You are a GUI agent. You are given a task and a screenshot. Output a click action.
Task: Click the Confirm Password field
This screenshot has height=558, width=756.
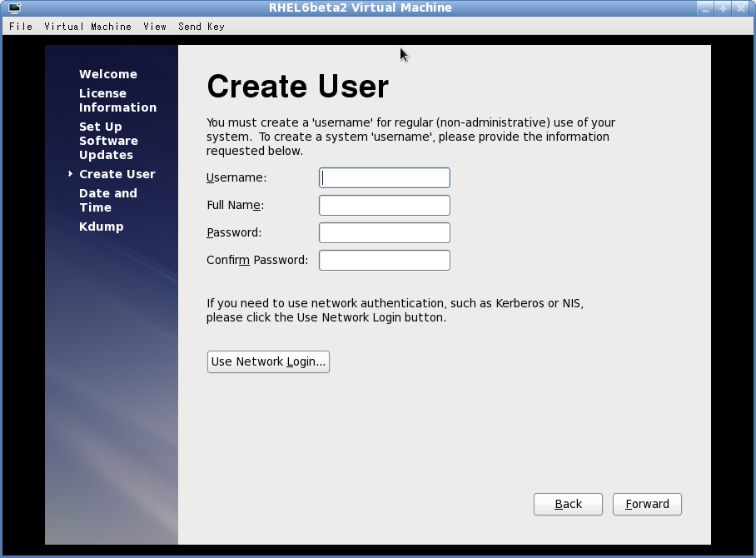coord(385,261)
